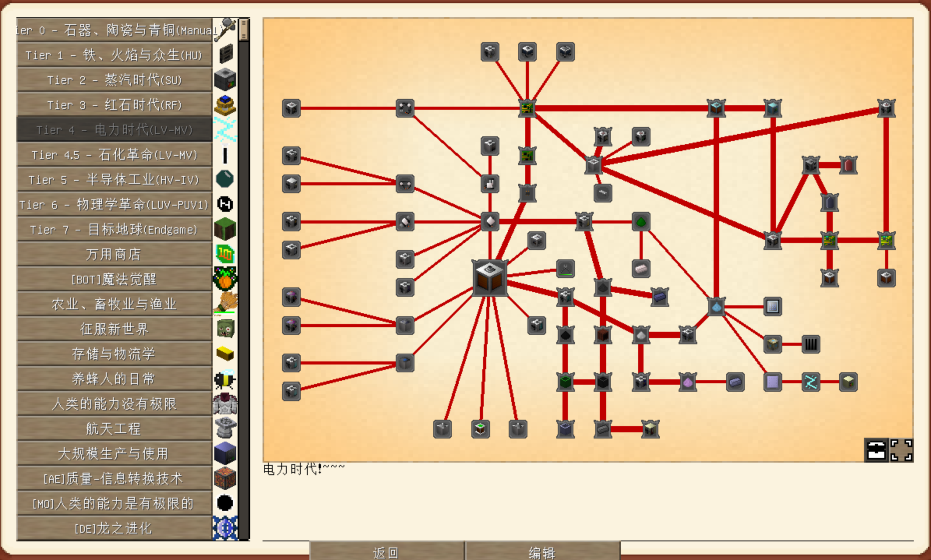Open the dark red-brown block quest
931x560 pixels.
[603, 335]
